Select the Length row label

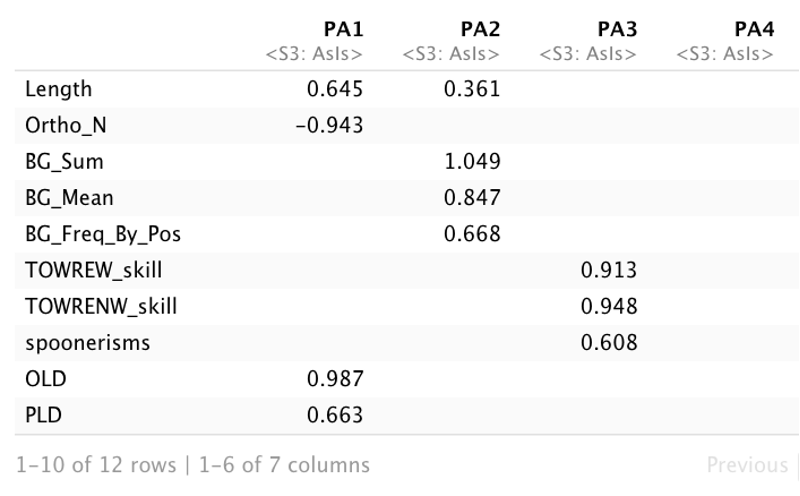59,89
